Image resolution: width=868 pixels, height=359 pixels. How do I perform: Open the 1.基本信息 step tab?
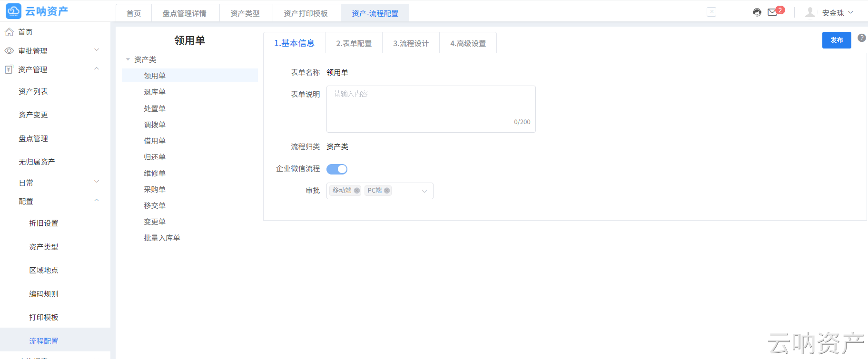[x=294, y=43]
